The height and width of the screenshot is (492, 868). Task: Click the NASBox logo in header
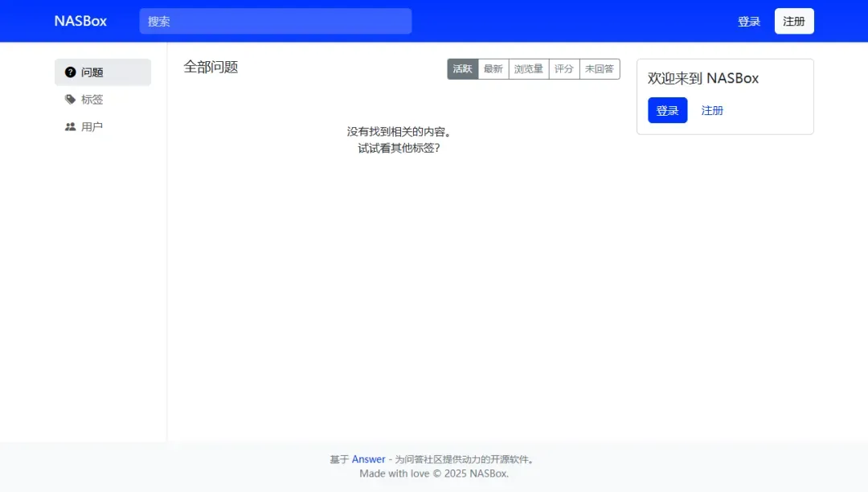(80, 21)
